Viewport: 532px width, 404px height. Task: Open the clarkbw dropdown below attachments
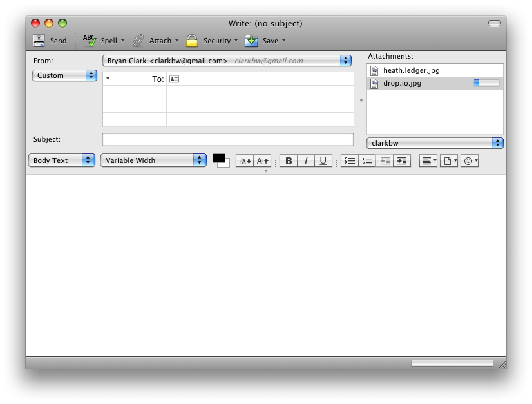coord(435,143)
